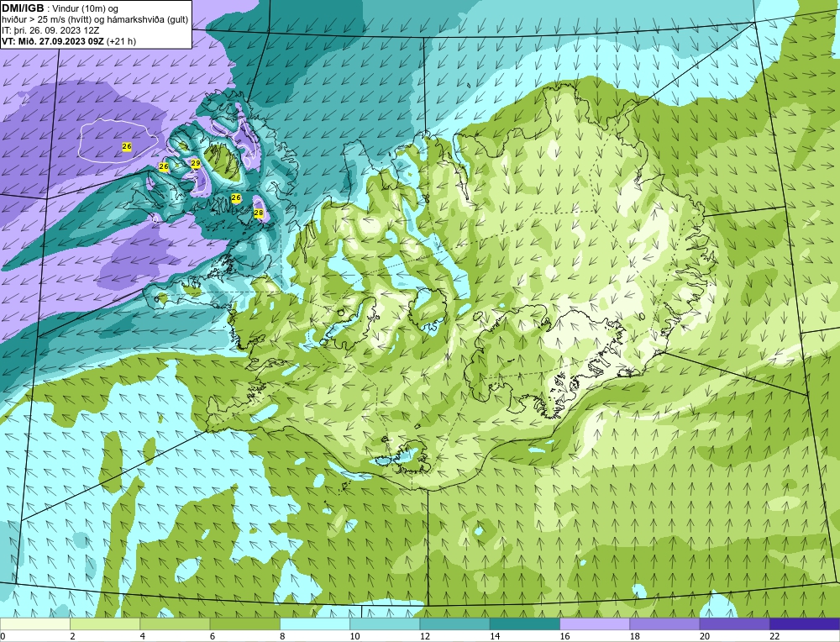The height and width of the screenshot is (642, 840).
Task: Click legend scale value 8
Action: 282,636
